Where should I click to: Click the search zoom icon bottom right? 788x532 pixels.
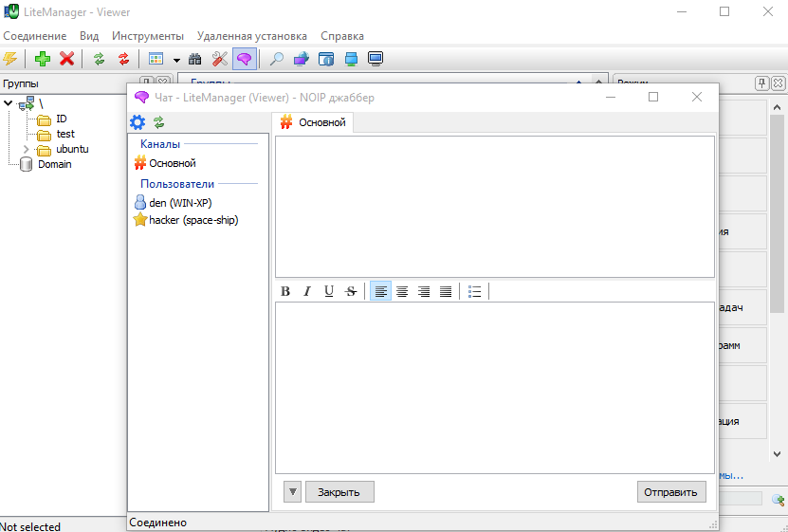(x=778, y=500)
